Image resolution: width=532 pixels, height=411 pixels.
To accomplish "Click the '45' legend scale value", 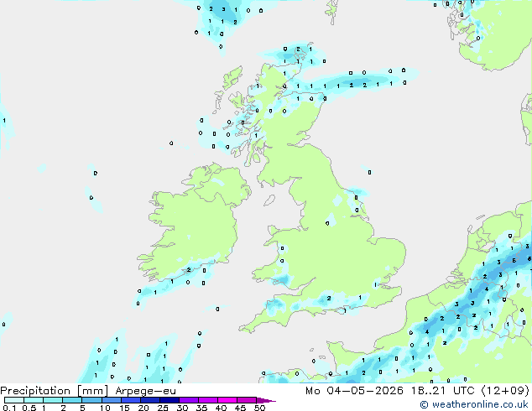I will click(x=240, y=408).
